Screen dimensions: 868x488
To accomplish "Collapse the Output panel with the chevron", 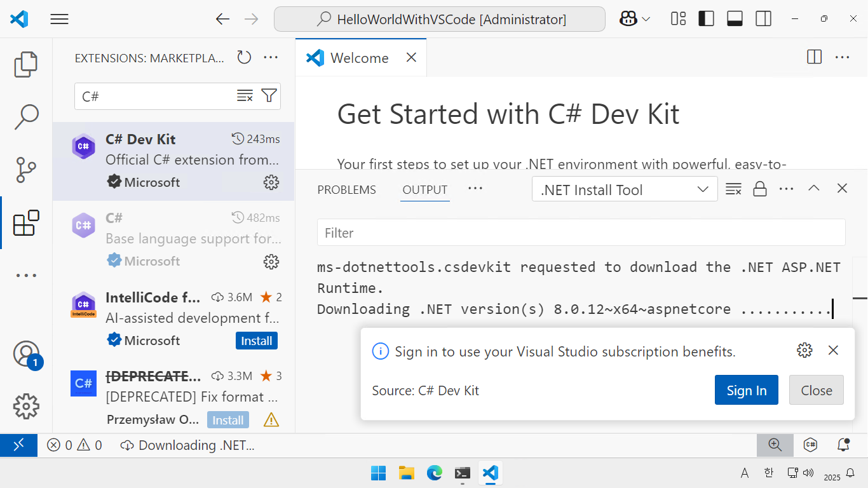I will [x=814, y=189].
